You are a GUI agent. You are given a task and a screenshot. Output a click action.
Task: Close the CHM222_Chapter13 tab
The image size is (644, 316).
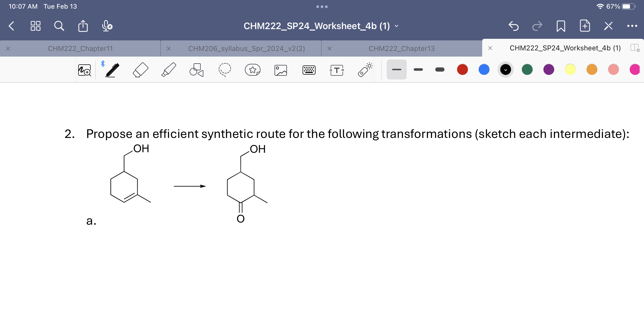(x=329, y=48)
